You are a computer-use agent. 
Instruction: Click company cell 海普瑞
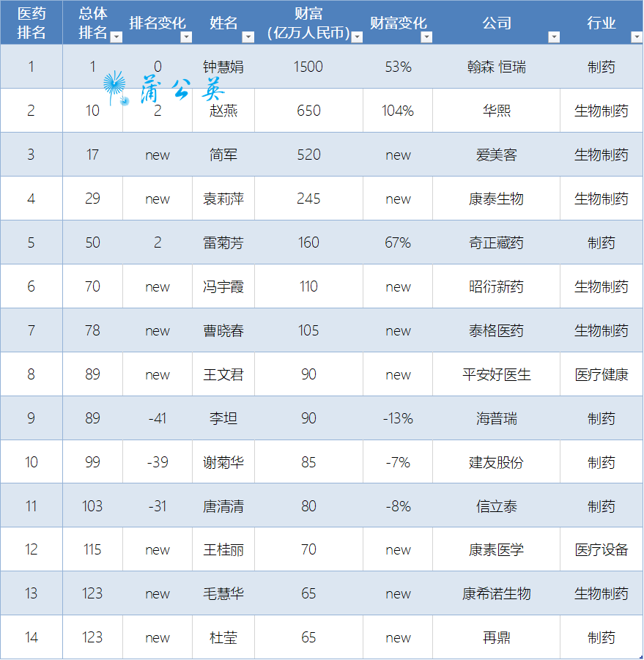coord(496,418)
